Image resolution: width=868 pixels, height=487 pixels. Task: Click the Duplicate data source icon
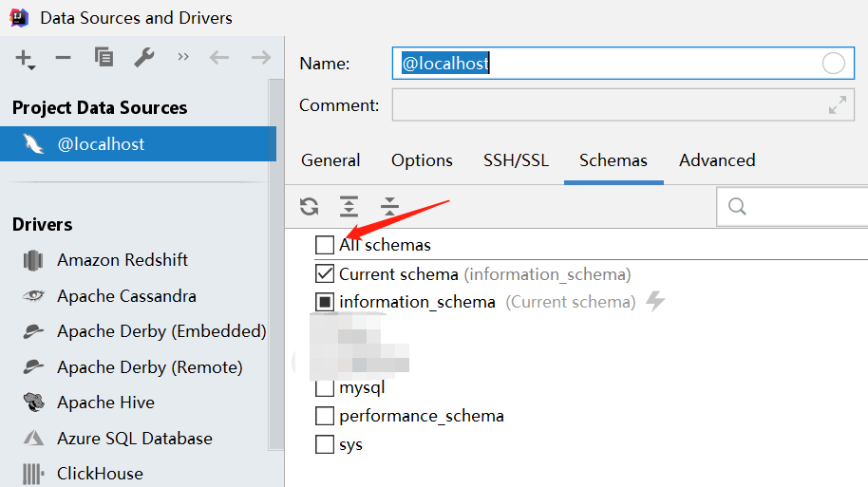(x=104, y=57)
